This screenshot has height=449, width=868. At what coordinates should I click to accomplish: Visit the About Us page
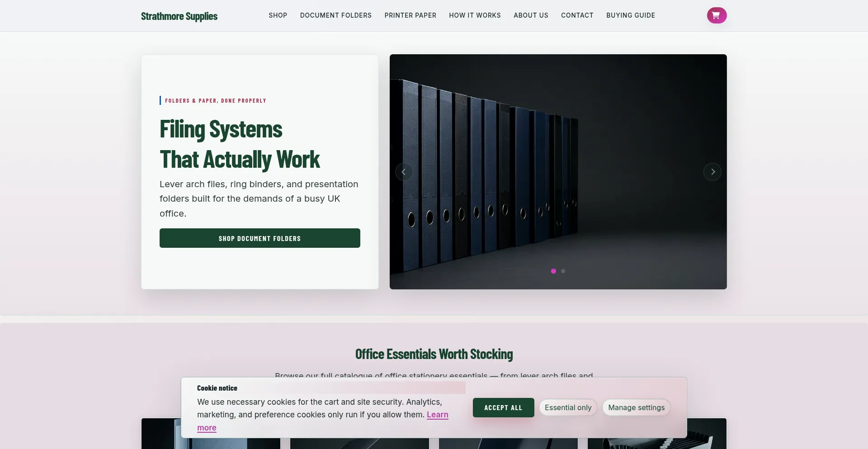[x=531, y=15]
